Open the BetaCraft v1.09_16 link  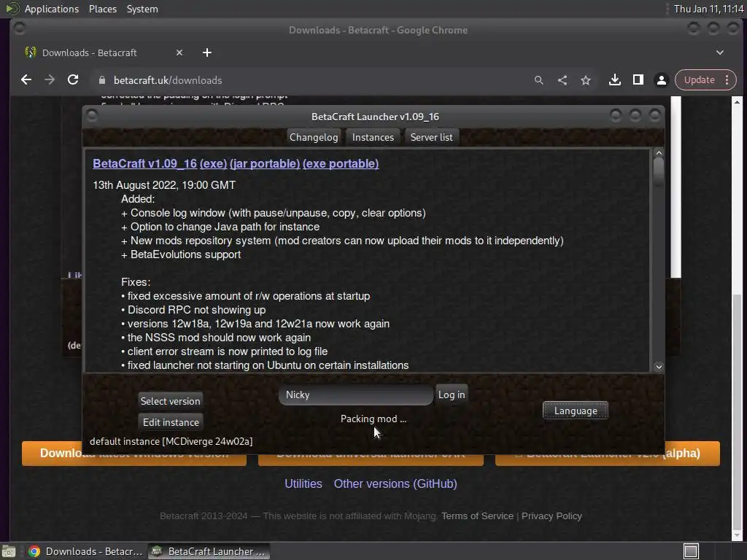(x=145, y=164)
